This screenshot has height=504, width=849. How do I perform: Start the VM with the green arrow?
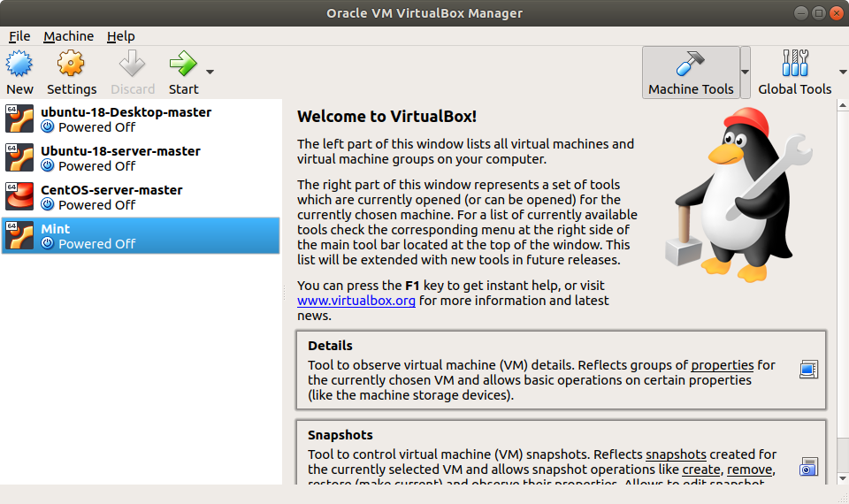[183, 64]
